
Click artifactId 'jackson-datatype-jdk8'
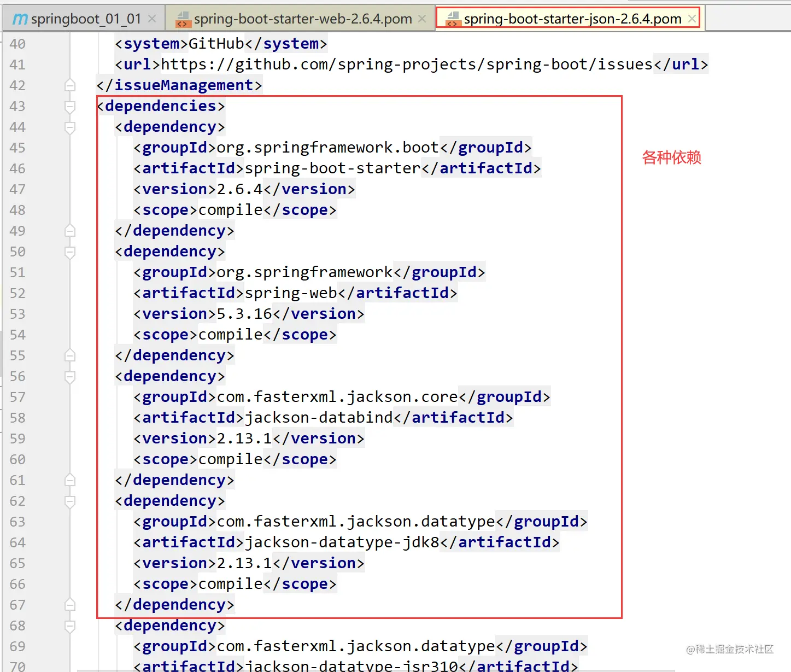(342, 542)
